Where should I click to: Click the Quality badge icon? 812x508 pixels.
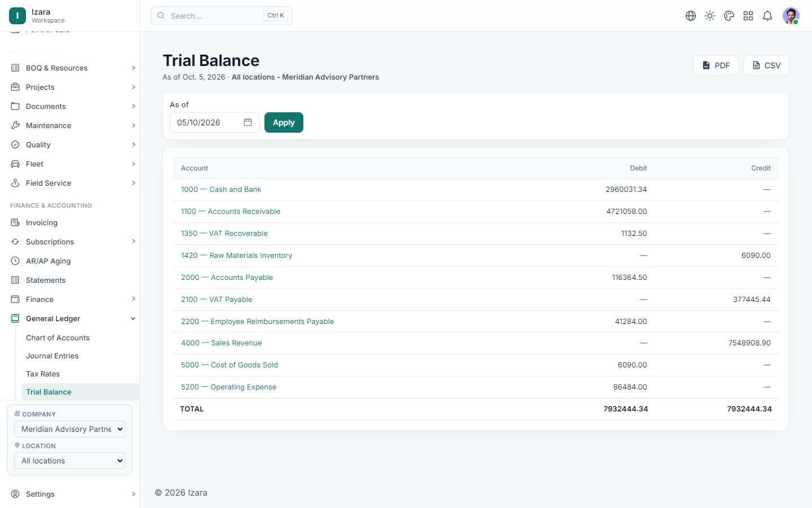(x=15, y=144)
